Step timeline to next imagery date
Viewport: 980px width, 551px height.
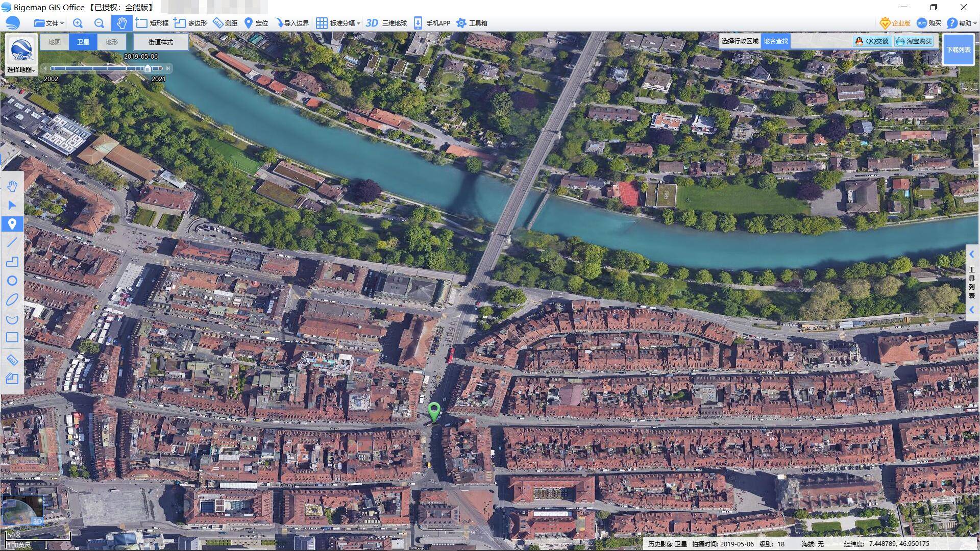pyautogui.click(x=168, y=68)
